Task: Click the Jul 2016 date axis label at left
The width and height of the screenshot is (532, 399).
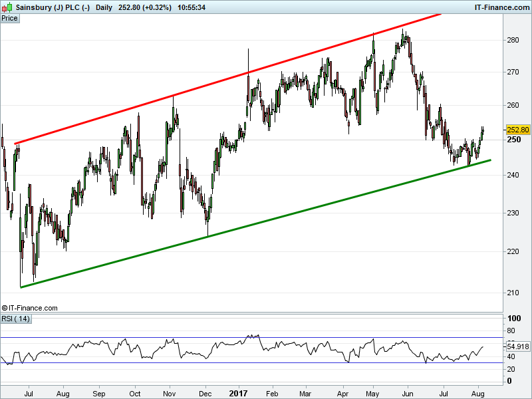Action: pos(29,394)
